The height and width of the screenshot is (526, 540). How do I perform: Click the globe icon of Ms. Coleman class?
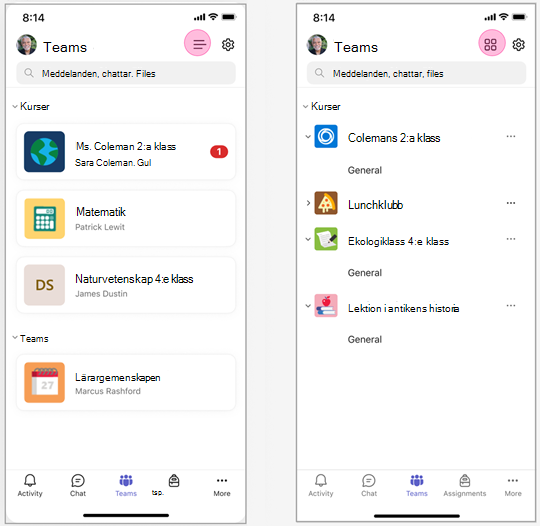[44, 152]
